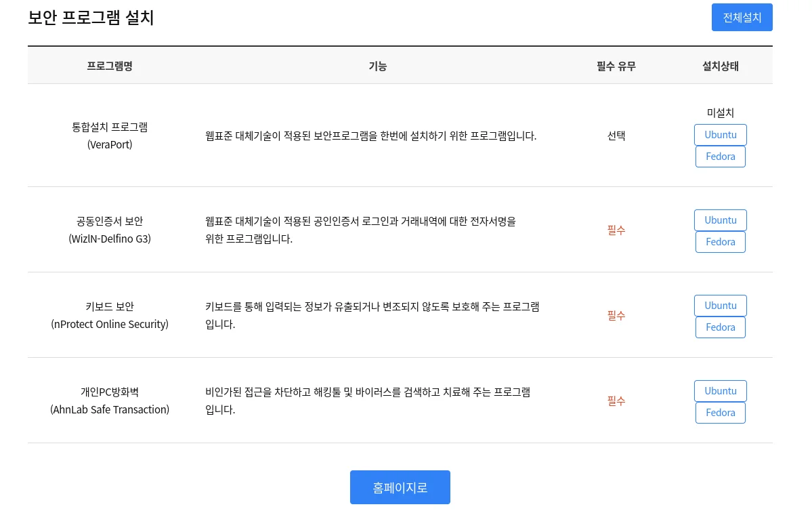Image resolution: width=812 pixels, height=511 pixels.
Task: Select the 통합설치 프로그램 (VeraPort) name
Action: [x=110, y=136]
